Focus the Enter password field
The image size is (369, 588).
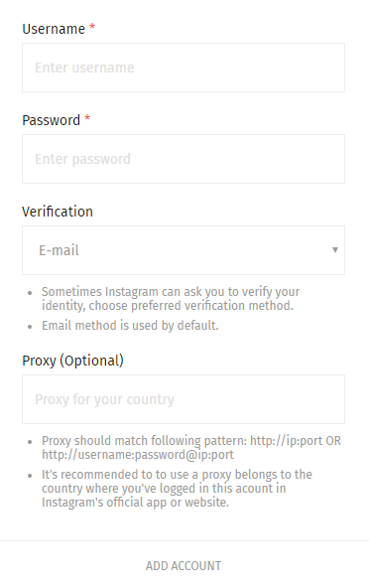tap(184, 159)
